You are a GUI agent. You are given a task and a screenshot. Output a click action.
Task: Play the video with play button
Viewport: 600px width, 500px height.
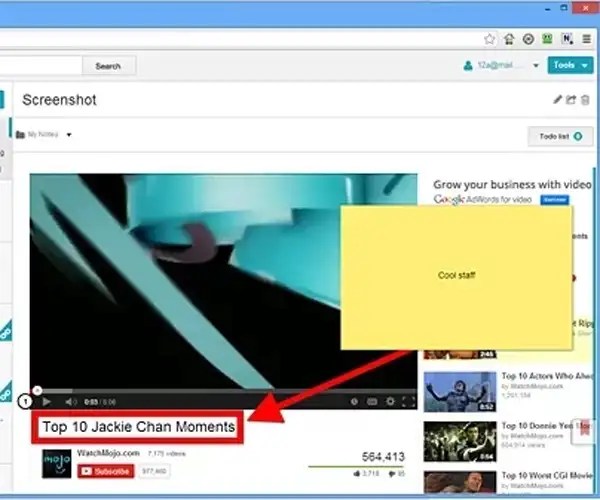pos(46,402)
